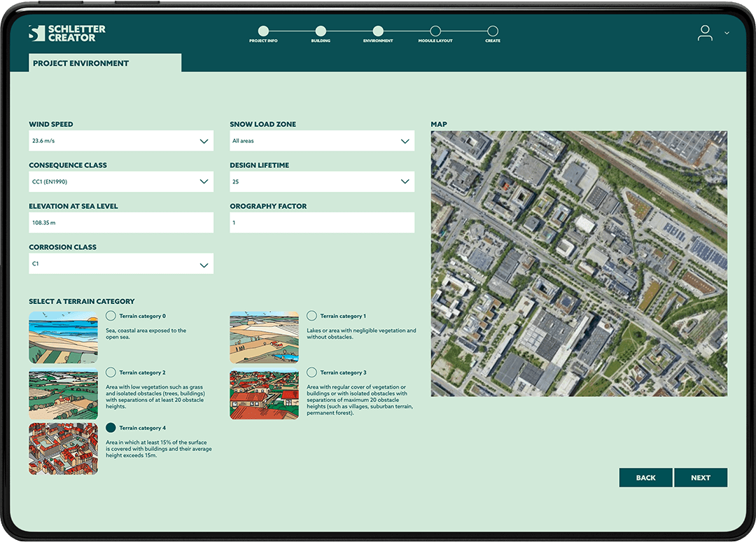Select Terrain category 3 radio button
756x542 pixels.
[311, 373]
